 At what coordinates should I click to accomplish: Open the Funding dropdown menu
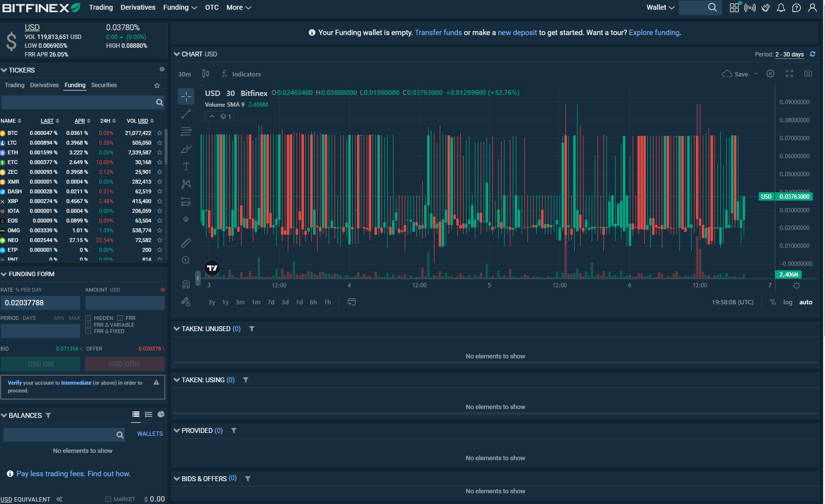[x=180, y=7]
